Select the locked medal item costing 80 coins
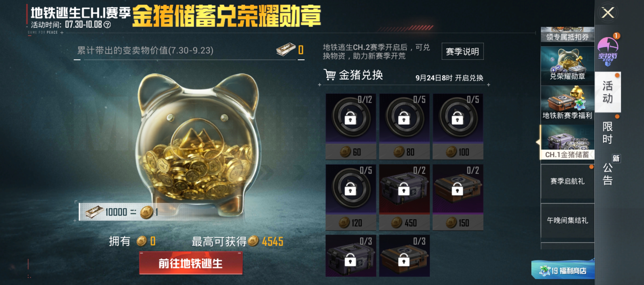The width and height of the screenshot is (644, 285). (404, 126)
